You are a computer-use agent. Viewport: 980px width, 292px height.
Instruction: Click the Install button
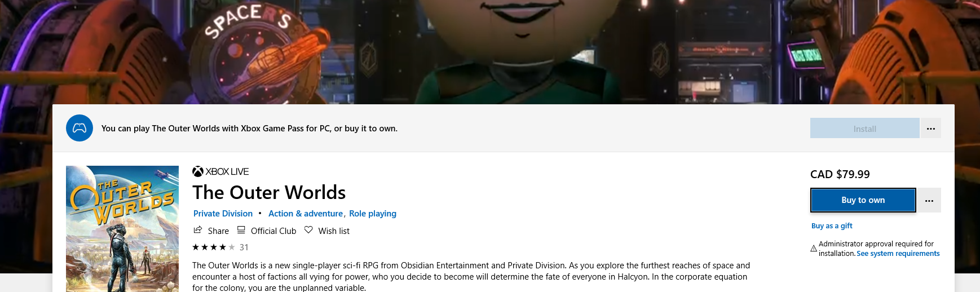[x=865, y=129]
